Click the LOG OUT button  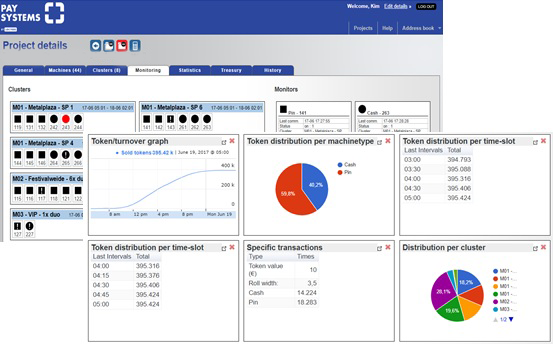point(426,6)
